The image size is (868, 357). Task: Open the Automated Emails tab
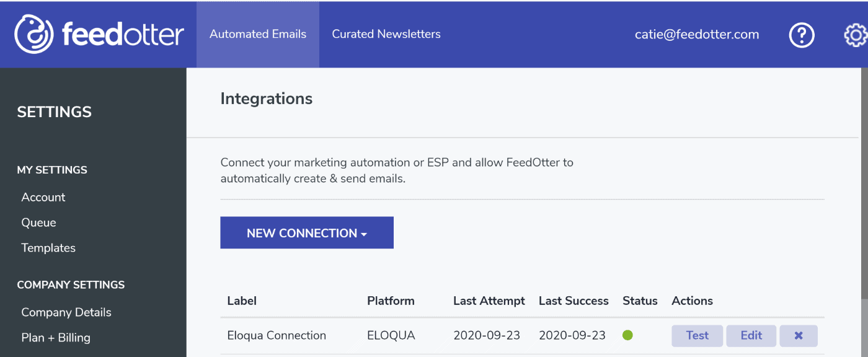pyautogui.click(x=258, y=34)
